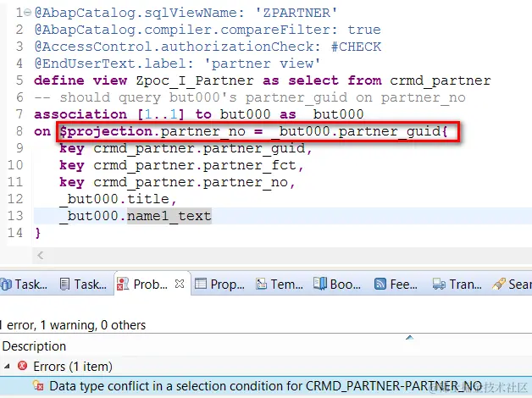Click the Bookmarks tab book icon
532x398 pixels.
(319, 284)
